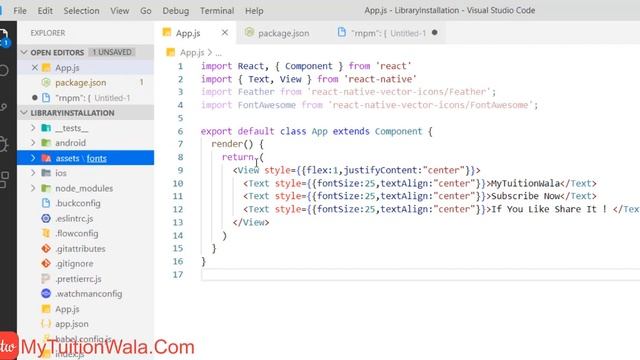Click App.js in the breadcrumb
Viewport: 640px width, 360px height.
pos(192,53)
